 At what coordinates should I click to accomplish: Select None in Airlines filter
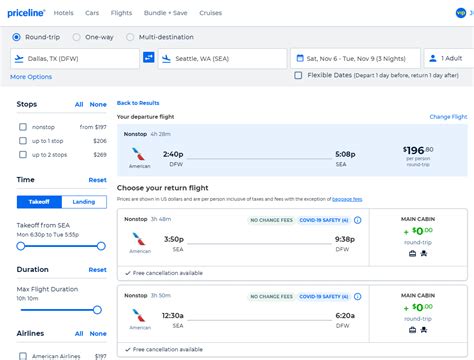point(98,334)
